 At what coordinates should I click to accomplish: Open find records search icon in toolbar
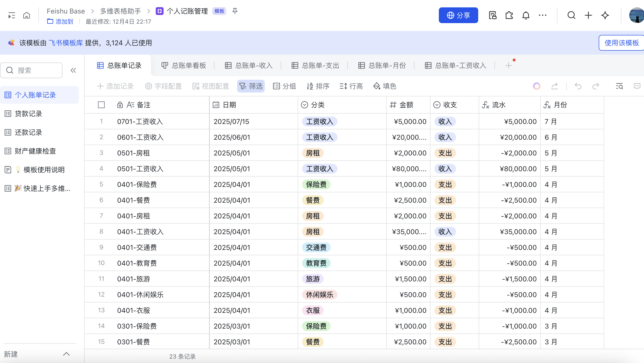[x=619, y=86]
